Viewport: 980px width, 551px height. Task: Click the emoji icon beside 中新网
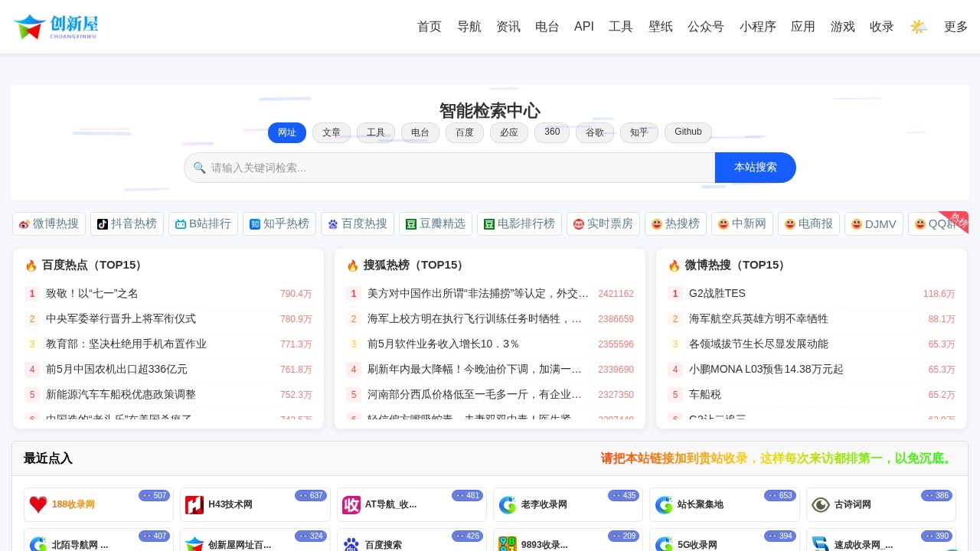724,224
